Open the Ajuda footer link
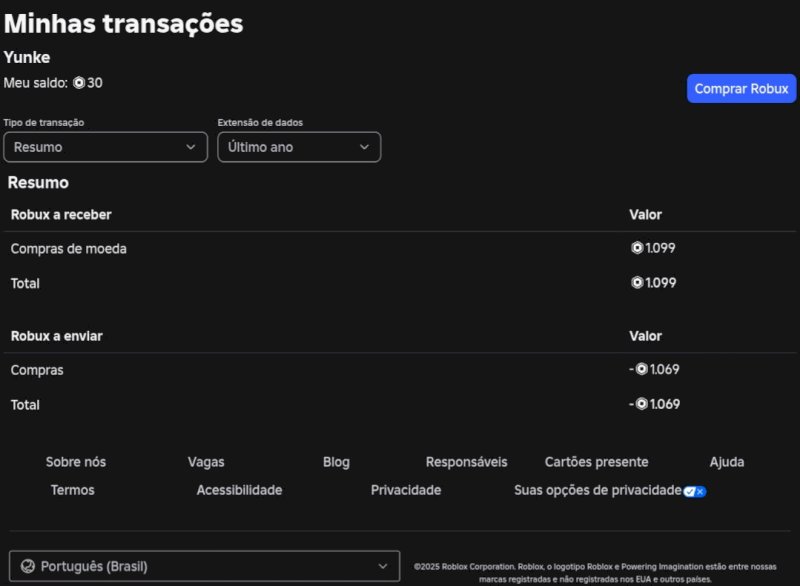This screenshot has height=586, width=800. (727, 462)
